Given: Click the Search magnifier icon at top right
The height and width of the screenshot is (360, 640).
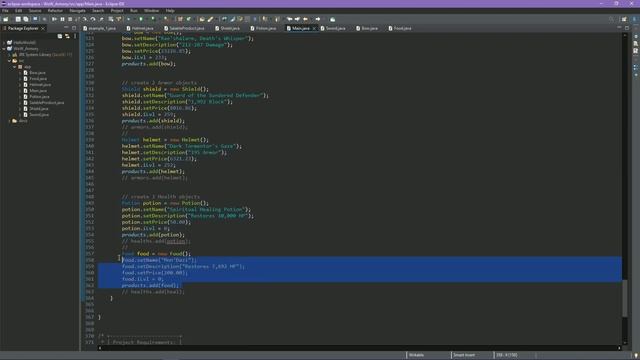Looking at the screenshot, I should [611, 19].
